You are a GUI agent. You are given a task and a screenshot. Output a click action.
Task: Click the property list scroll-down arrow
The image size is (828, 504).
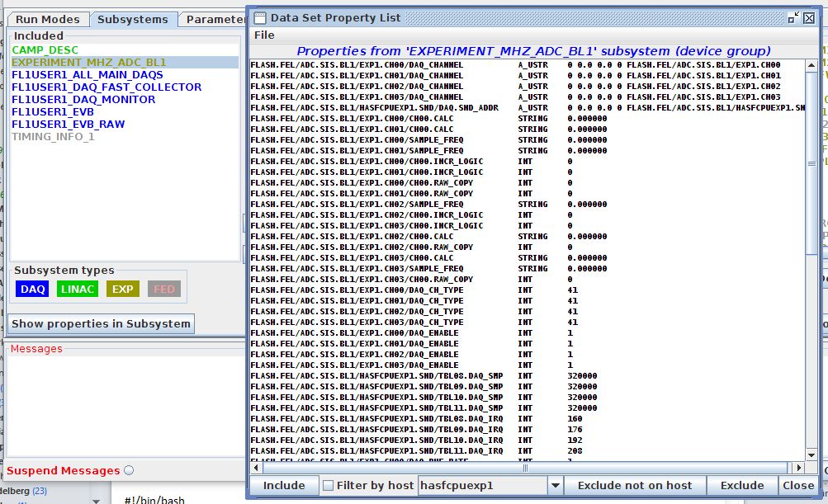pos(811,455)
